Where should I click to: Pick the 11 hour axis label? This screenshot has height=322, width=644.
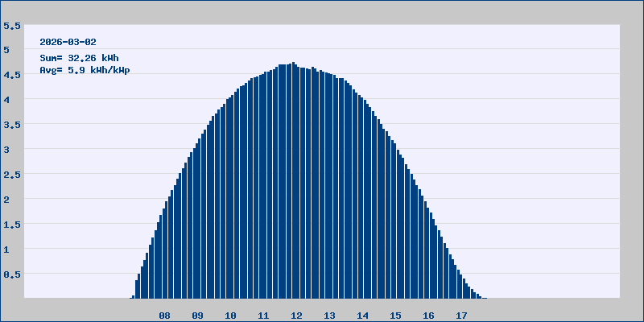tap(263, 315)
